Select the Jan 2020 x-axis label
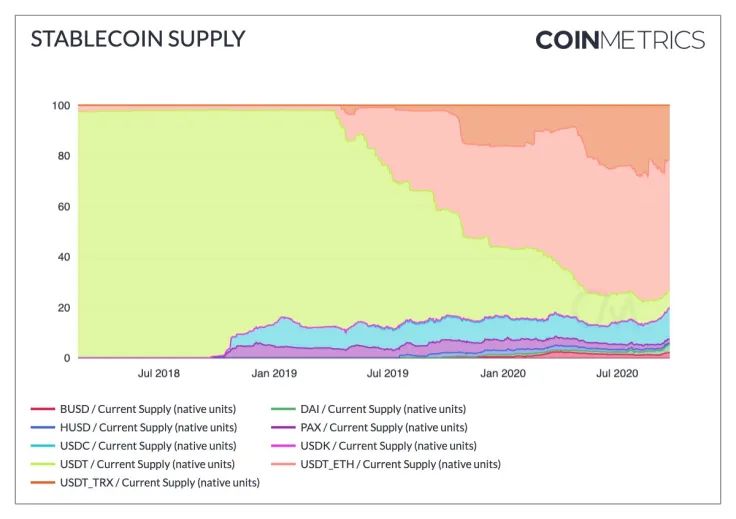This screenshot has width=736, height=519. tap(503, 374)
